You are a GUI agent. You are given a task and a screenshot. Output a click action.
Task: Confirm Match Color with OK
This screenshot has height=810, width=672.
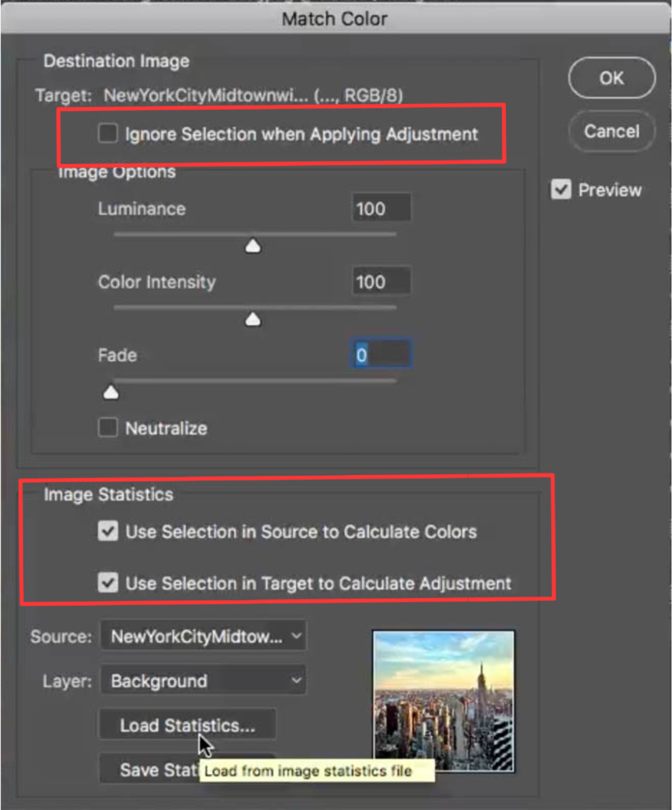[611, 77]
